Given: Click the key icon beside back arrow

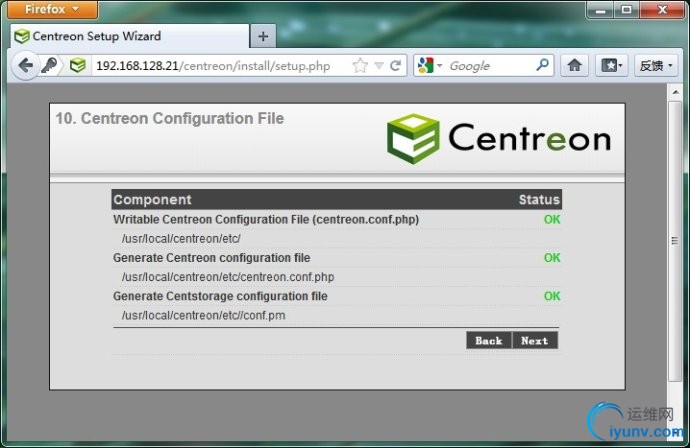Looking at the screenshot, I should tap(49, 66).
